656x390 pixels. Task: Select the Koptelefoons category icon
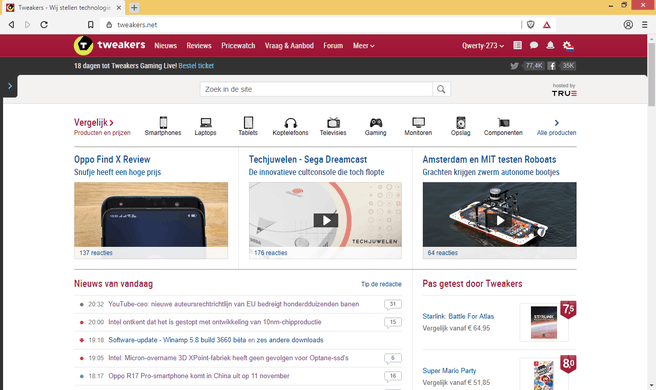(x=290, y=123)
